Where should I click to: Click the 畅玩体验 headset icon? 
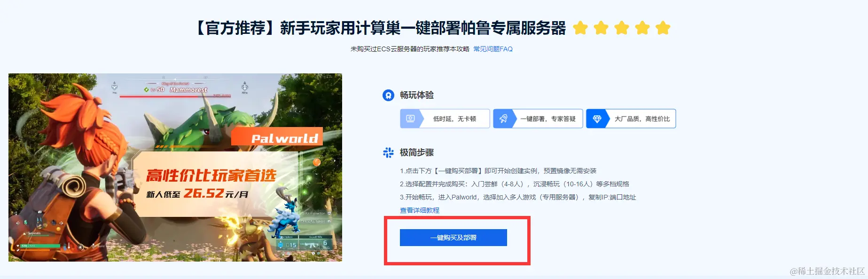click(x=388, y=96)
